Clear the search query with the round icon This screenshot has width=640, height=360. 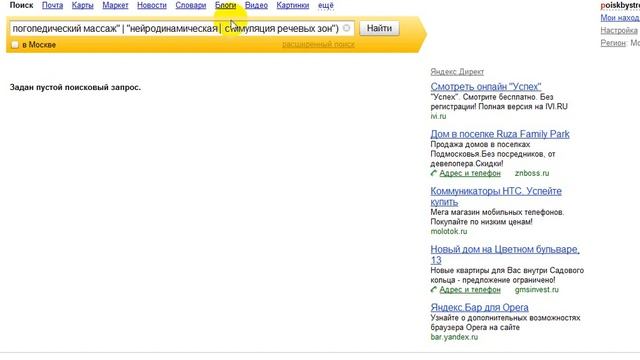tap(347, 28)
